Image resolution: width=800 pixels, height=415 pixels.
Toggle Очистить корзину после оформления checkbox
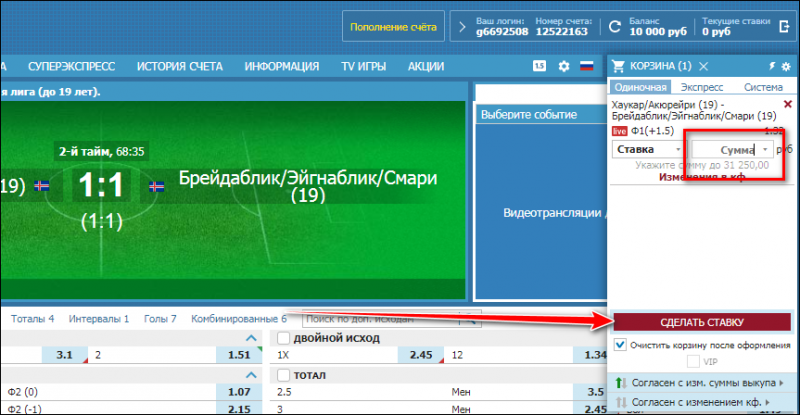pos(620,345)
